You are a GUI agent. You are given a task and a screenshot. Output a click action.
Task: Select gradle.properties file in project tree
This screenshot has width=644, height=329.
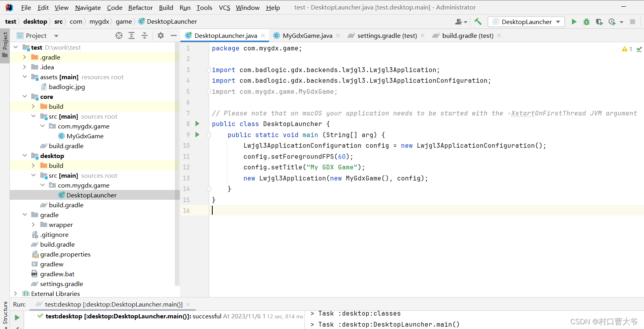pos(65,254)
